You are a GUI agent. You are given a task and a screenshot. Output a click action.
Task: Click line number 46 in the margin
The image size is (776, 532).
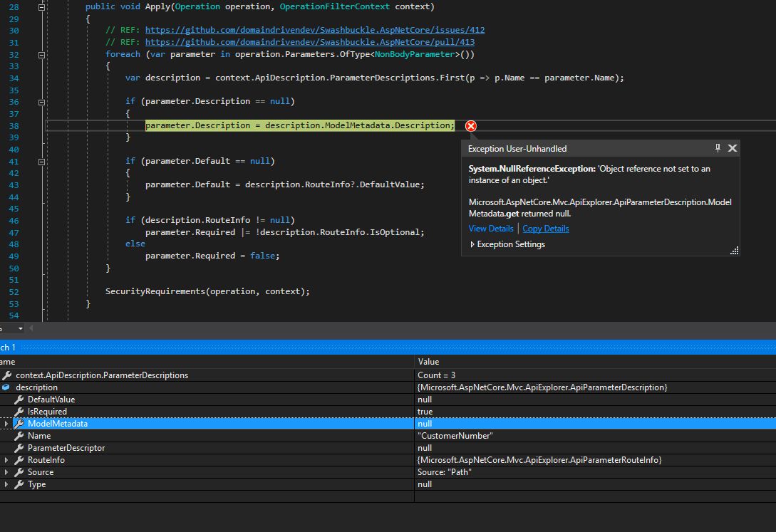[14, 221]
